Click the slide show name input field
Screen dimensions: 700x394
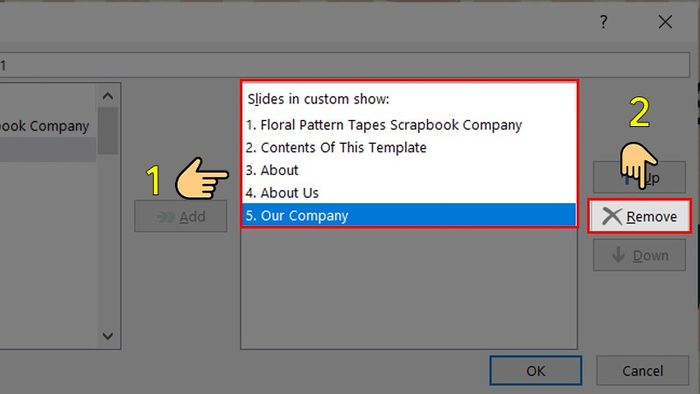(345, 65)
